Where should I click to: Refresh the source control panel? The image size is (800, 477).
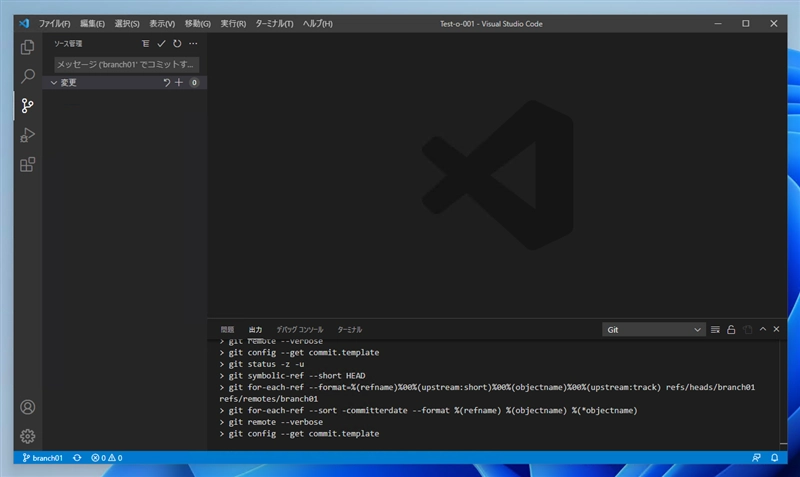(x=177, y=44)
